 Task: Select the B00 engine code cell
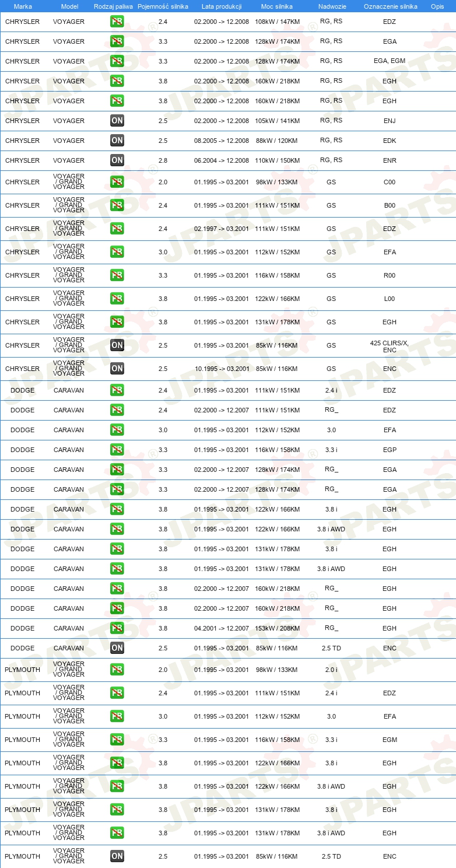pyautogui.click(x=390, y=205)
